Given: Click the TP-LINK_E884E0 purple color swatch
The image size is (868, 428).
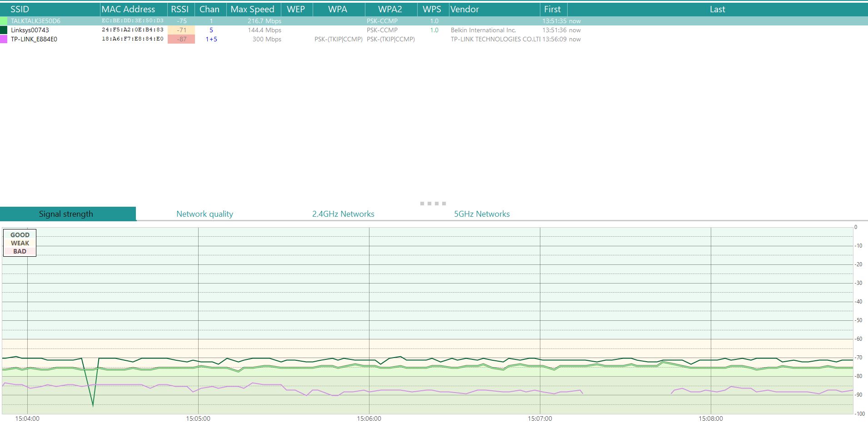Looking at the screenshot, I should [4, 39].
